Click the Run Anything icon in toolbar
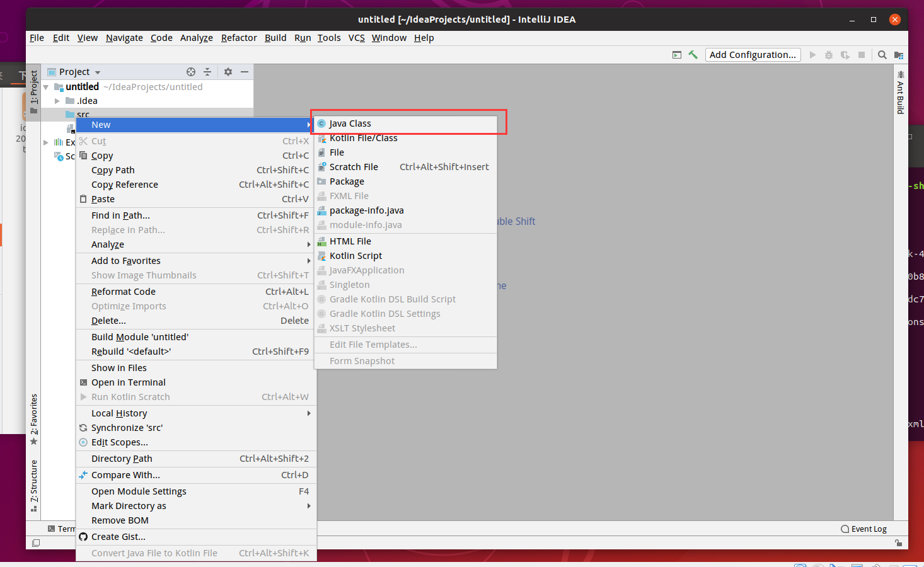Image resolution: width=924 pixels, height=567 pixels. (677, 55)
